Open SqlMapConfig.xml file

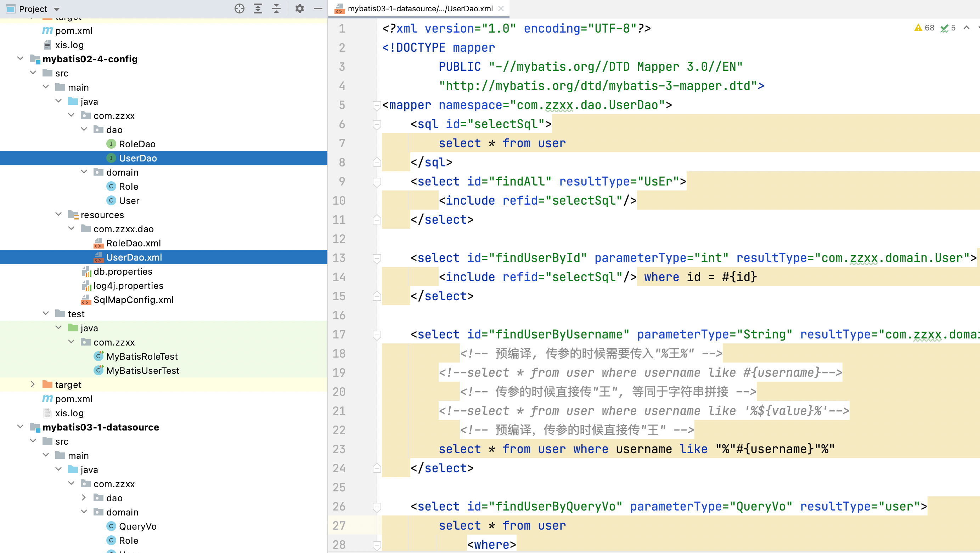click(133, 300)
